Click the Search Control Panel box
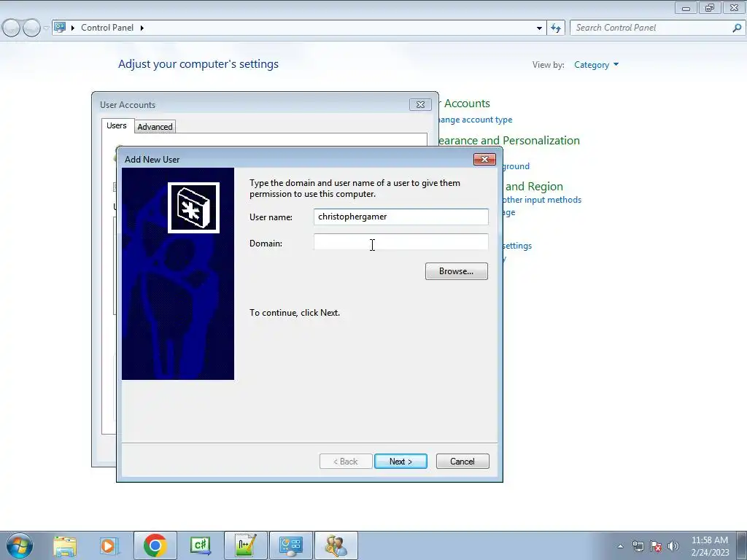The height and width of the screenshot is (560, 747). click(x=653, y=28)
